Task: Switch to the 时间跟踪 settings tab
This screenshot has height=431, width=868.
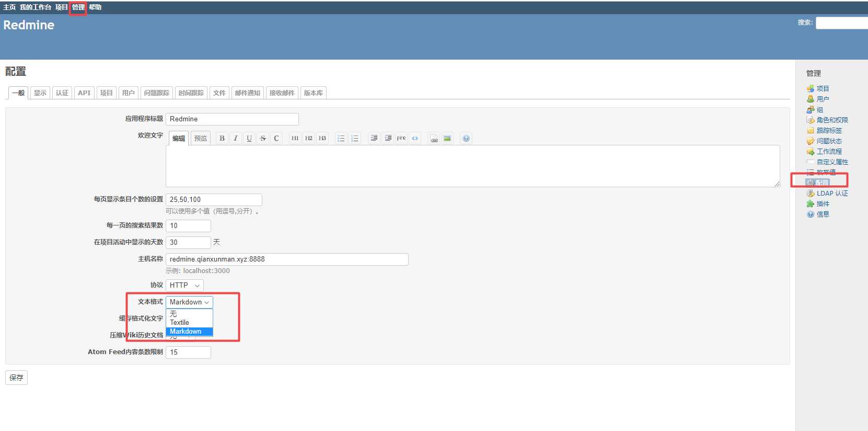Action: pyautogui.click(x=191, y=93)
